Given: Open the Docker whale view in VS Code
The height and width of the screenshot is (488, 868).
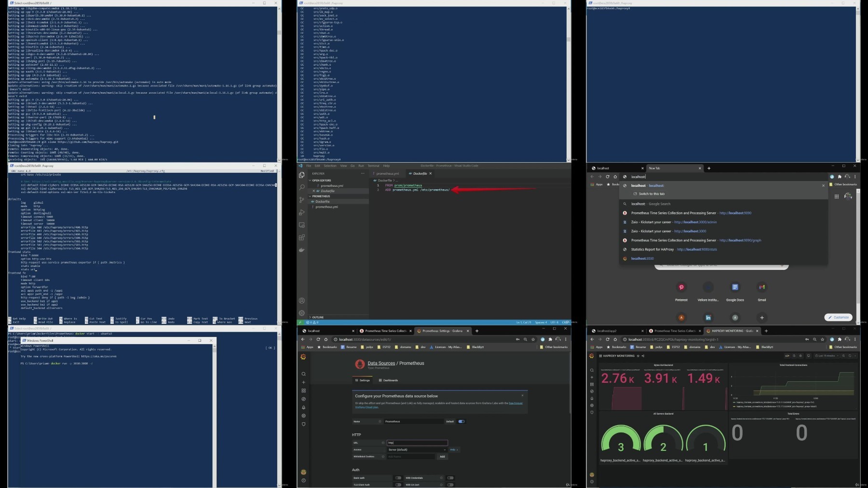Looking at the screenshot, I should (302, 250).
